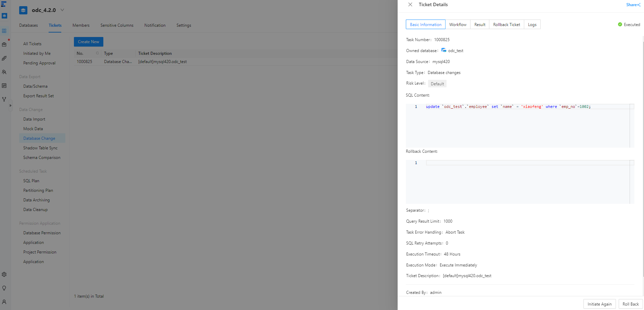Click the Share link
Image resolution: width=644 pixels, height=310 pixels.
click(x=633, y=5)
